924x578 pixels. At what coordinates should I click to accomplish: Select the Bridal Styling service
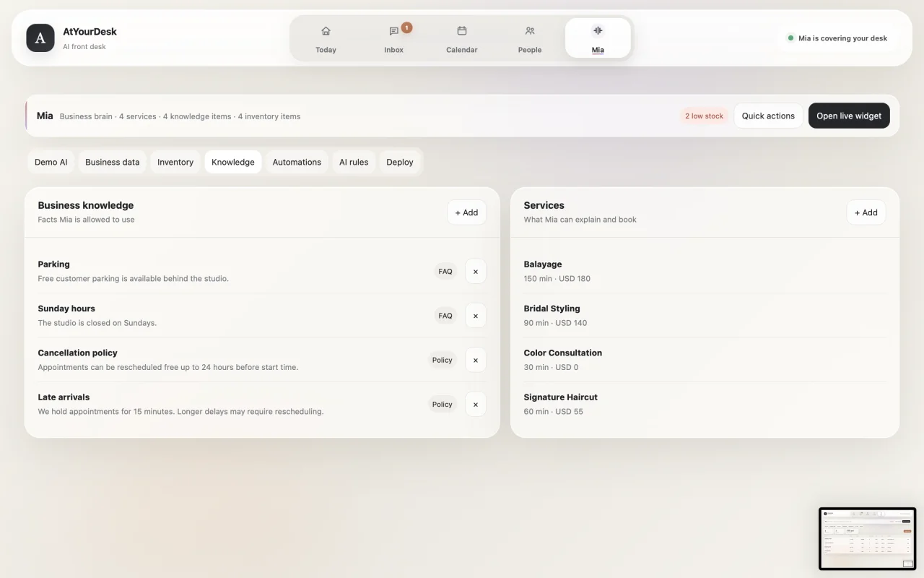click(705, 315)
